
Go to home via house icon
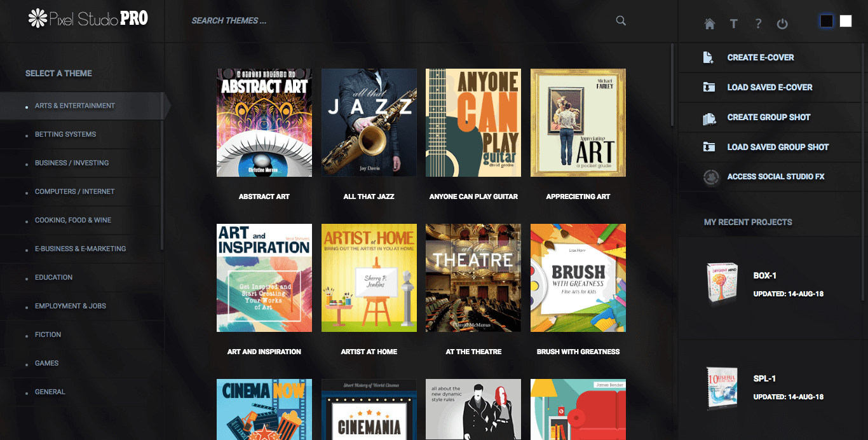[710, 24]
